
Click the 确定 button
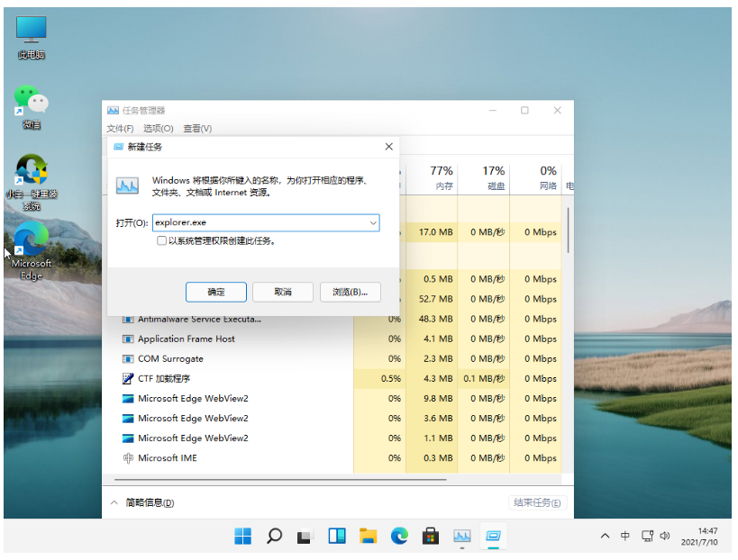coord(216,292)
